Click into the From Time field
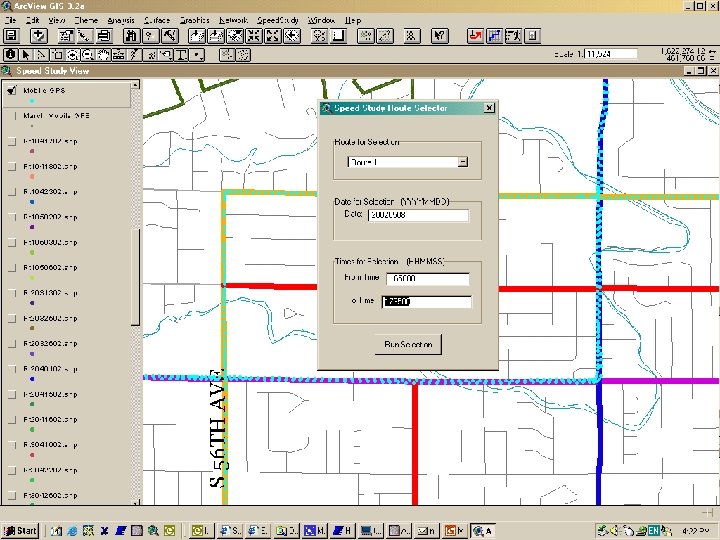 click(x=425, y=279)
